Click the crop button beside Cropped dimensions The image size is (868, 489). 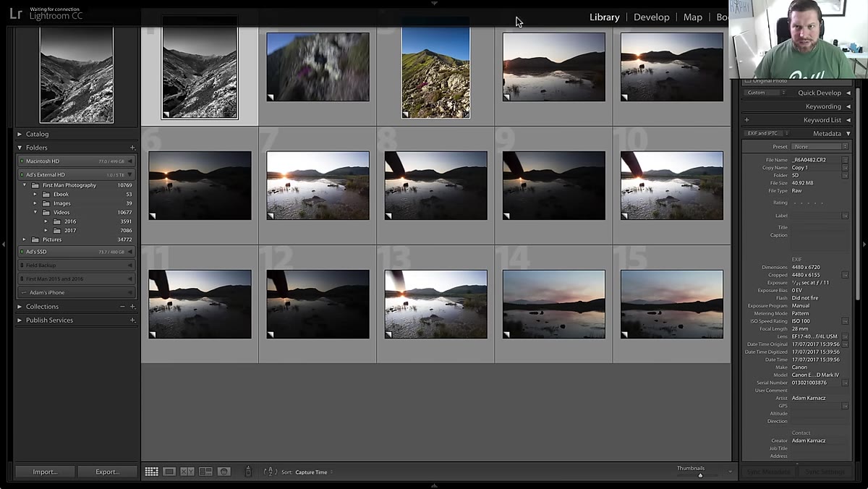pos(845,275)
